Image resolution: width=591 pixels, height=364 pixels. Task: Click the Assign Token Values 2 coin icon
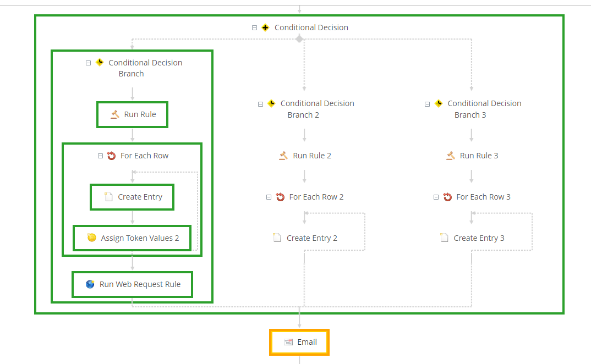[x=92, y=238]
